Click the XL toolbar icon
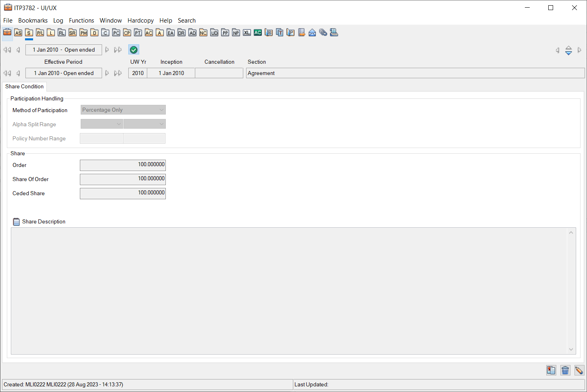 (x=246, y=33)
